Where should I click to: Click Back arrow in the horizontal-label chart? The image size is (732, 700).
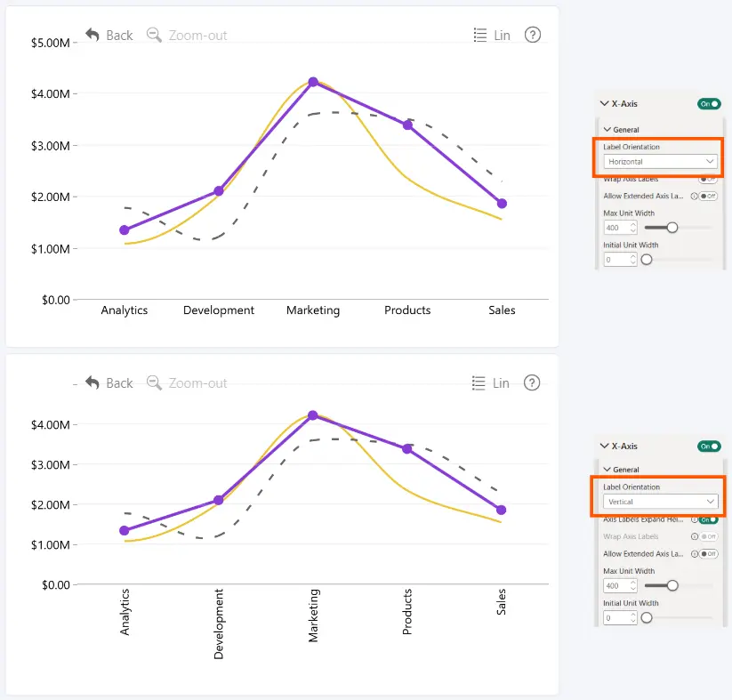[x=93, y=35]
